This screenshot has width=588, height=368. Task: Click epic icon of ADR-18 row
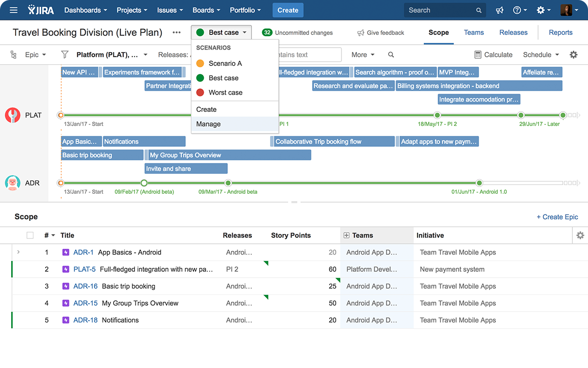tap(66, 320)
